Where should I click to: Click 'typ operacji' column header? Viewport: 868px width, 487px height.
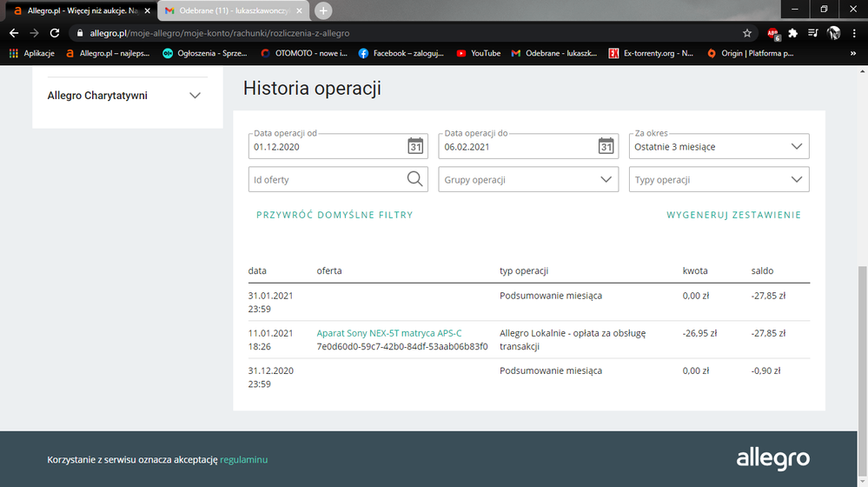point(524,271)
